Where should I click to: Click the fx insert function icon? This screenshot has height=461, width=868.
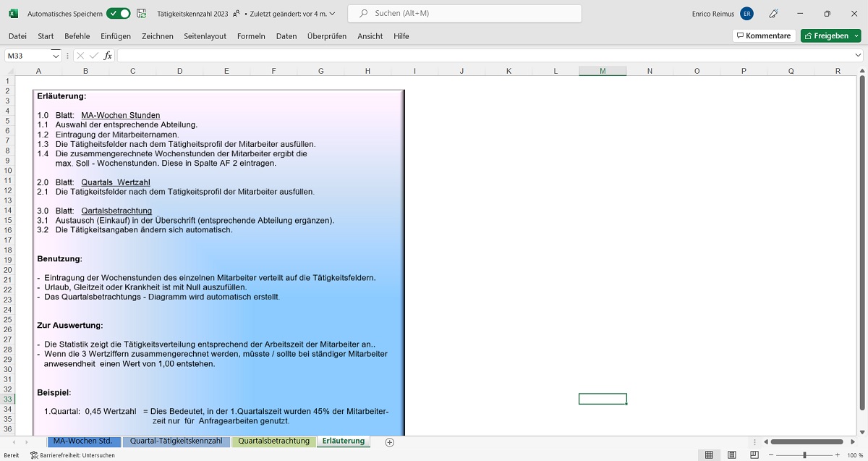point(108,56)
